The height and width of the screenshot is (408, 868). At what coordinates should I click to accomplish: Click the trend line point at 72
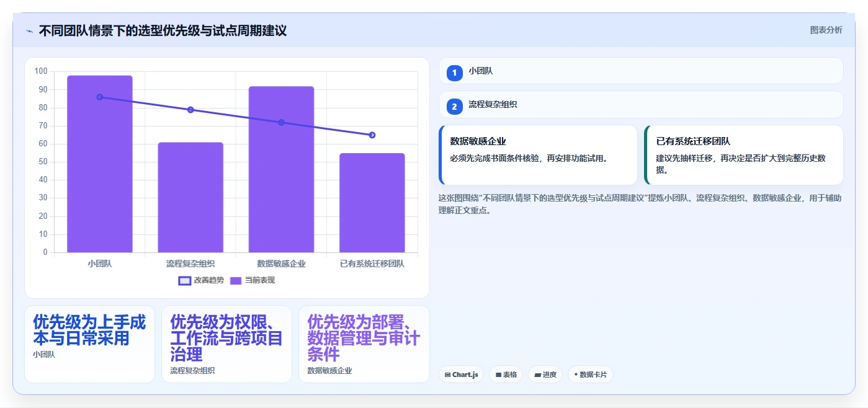pos(281,122)
